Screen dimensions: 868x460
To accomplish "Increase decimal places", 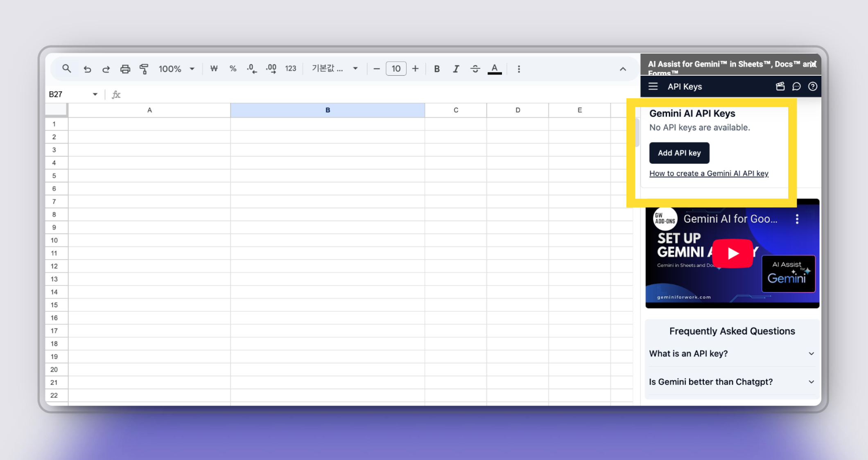I will 271,69.
